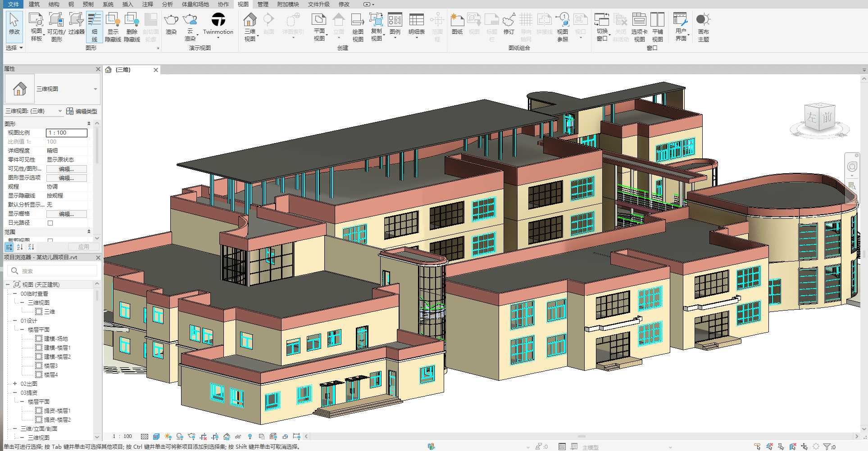Click the 编辑类型 button
Viewport: 868px width, 451px height.
click(x=82, y=111)
